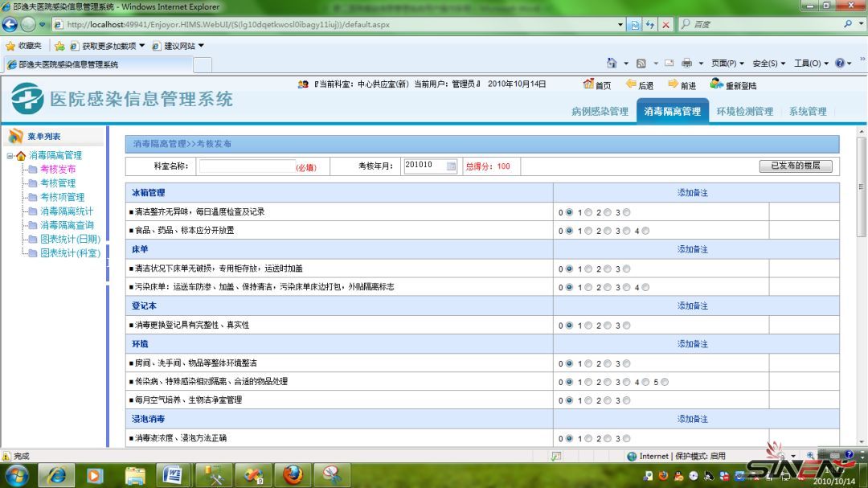Open 考核管理 in the sidebar tree
868x488 pixels.
click(x=58, y=183)
